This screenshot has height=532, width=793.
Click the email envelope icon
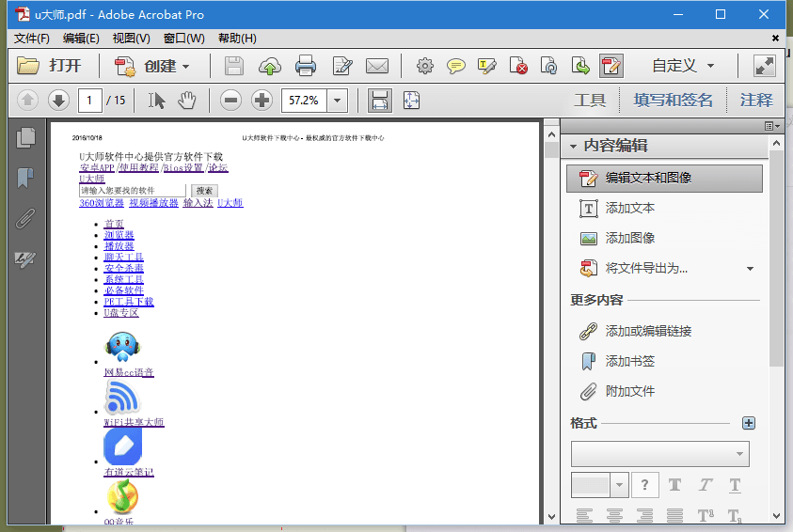click(x=377, y=66)
